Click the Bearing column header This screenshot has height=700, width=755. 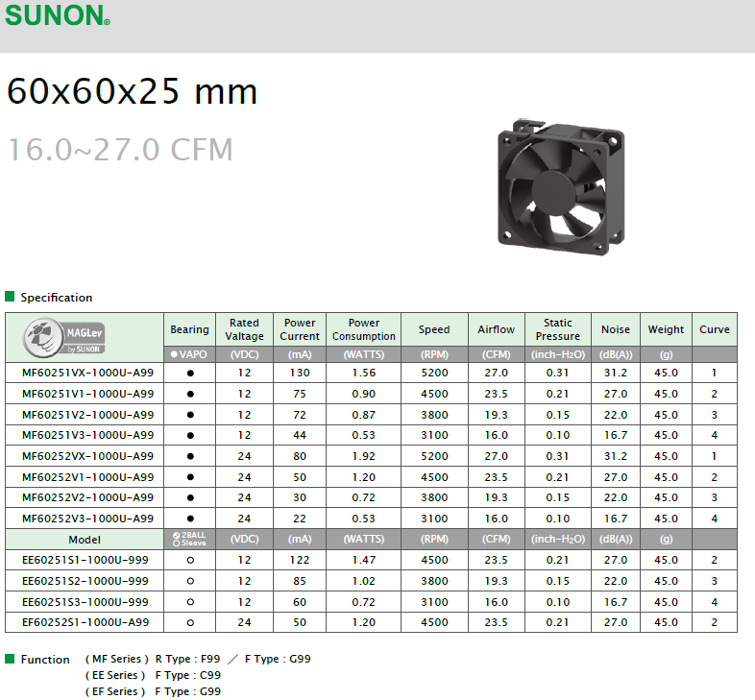[190, 329]
